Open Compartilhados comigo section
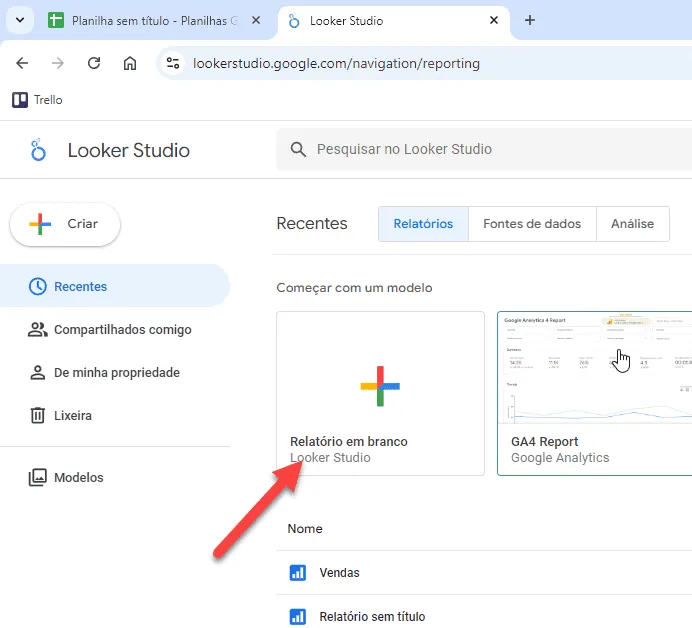This screenshot has height=628, width=692. coord(115,329)
